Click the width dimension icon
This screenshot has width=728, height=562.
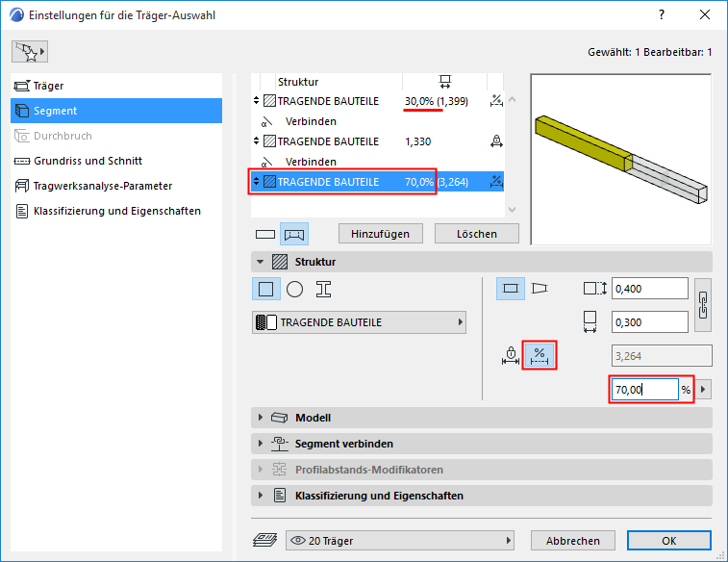coord(590,321)
